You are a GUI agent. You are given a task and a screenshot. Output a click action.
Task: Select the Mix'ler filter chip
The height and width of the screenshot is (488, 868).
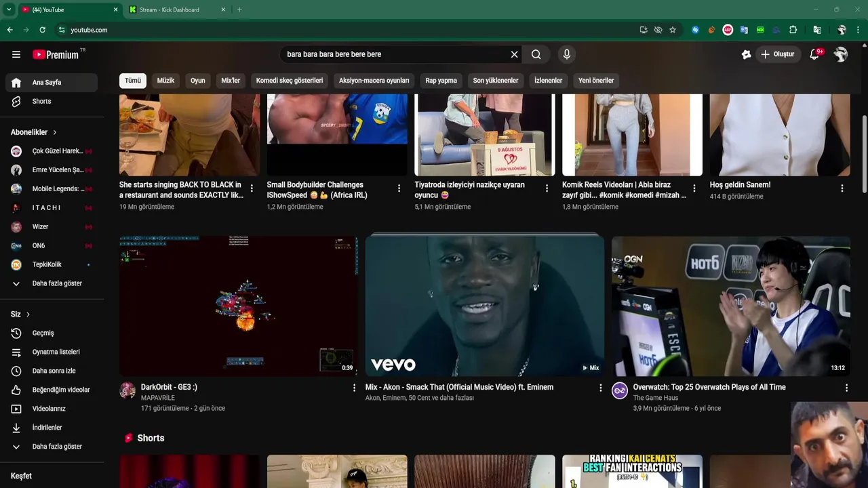[x=231, y=81]
